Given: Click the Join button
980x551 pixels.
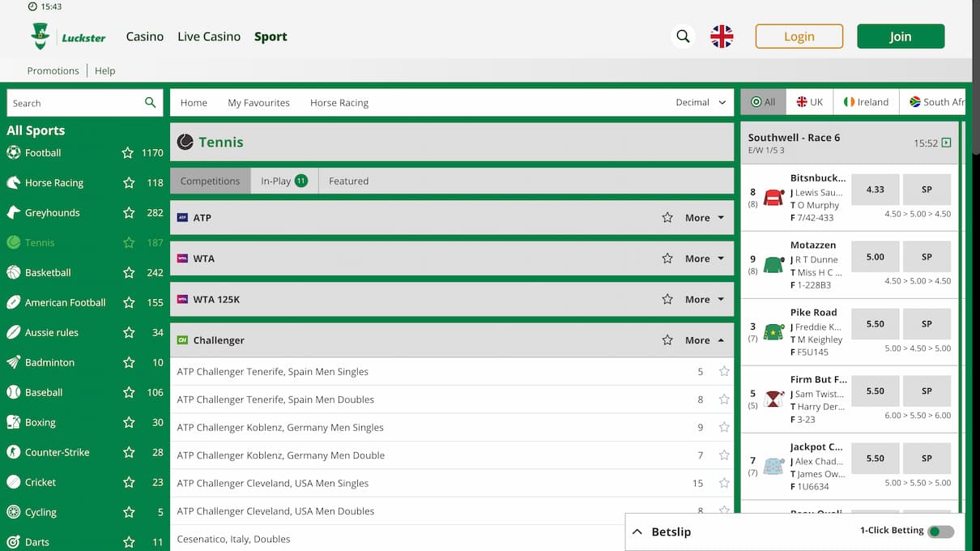Looking at the screenshot, I should click(901, 36).
